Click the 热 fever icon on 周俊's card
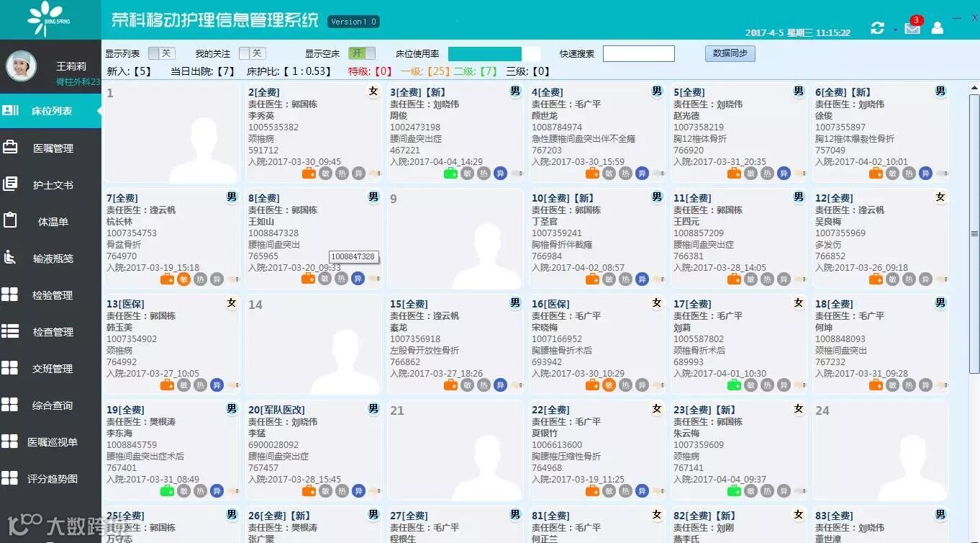Viewport: 980px width, 543px height. (484, 173)
